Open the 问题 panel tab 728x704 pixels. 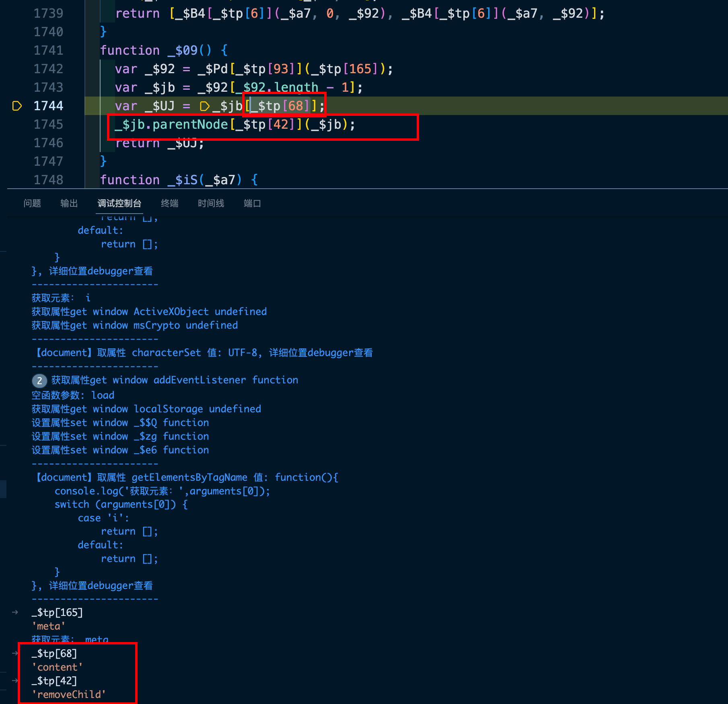[x=32, y=203]
